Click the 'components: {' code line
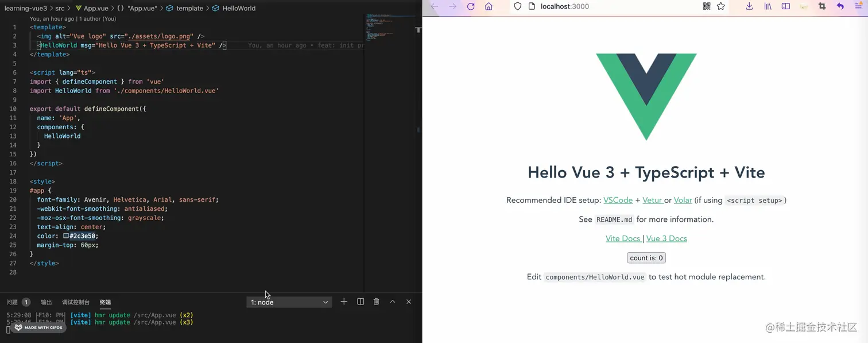Screen dimensions: 868x343 61,127
